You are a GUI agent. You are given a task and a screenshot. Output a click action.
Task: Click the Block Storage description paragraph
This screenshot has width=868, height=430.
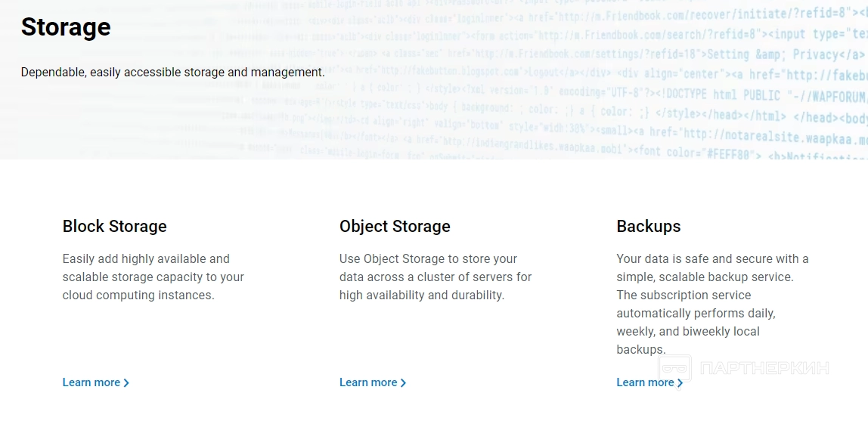click(153, 277)
